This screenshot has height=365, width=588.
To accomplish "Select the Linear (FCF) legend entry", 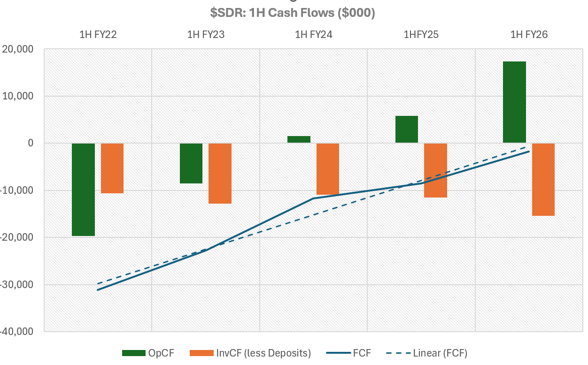I will [440, 353].
